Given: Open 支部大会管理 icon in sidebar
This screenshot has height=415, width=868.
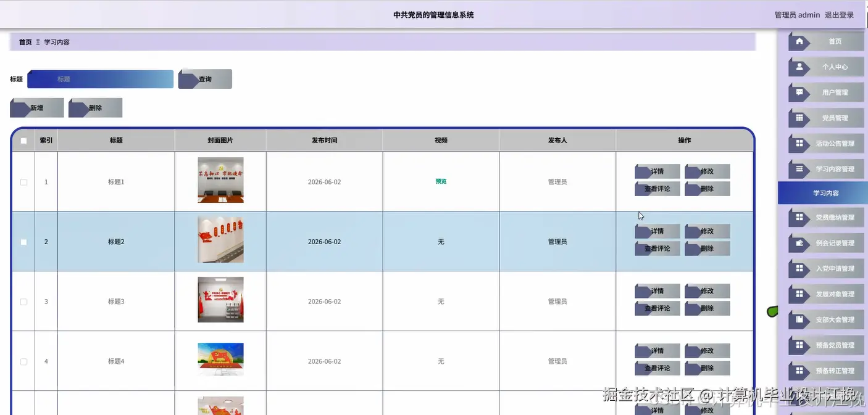Looking at the screenshot, I should pyautogui.click(x=799, y=320).
